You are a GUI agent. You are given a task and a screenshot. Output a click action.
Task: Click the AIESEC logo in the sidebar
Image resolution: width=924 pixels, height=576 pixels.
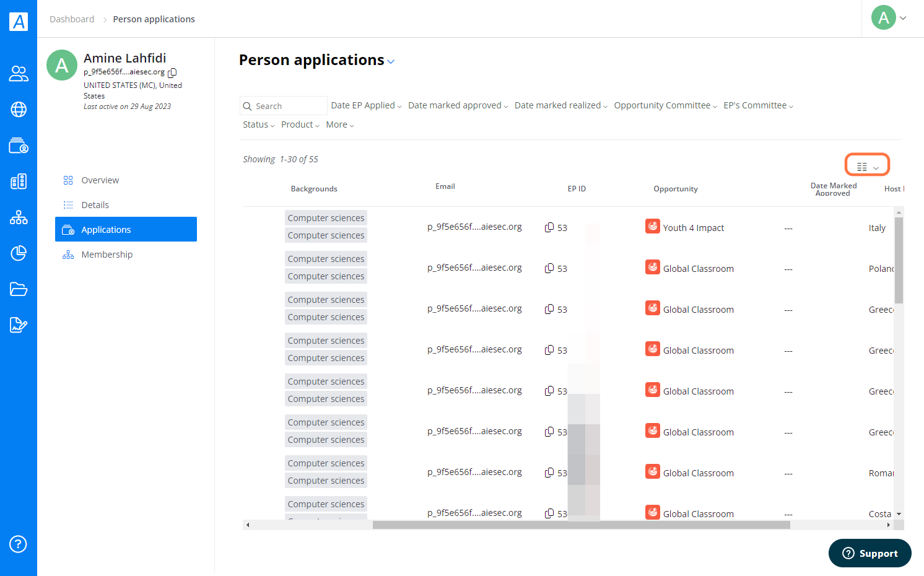click(19, 22)
